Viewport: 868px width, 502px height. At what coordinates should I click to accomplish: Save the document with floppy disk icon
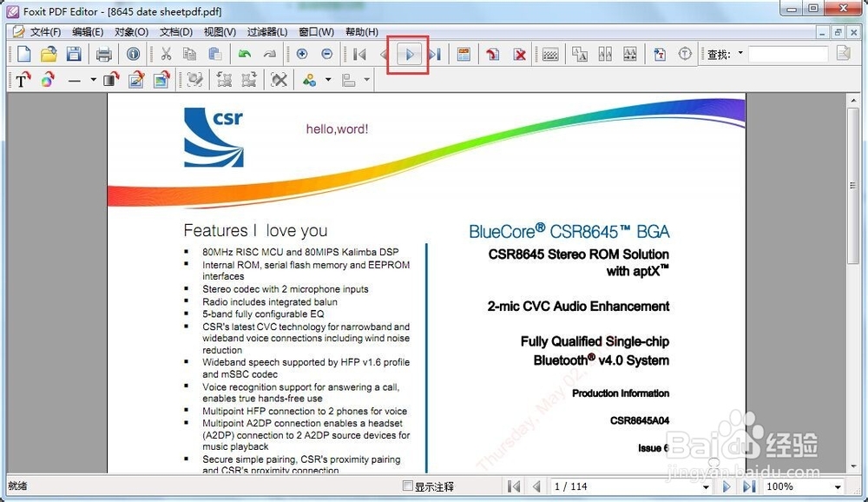(x=74, y=54)
